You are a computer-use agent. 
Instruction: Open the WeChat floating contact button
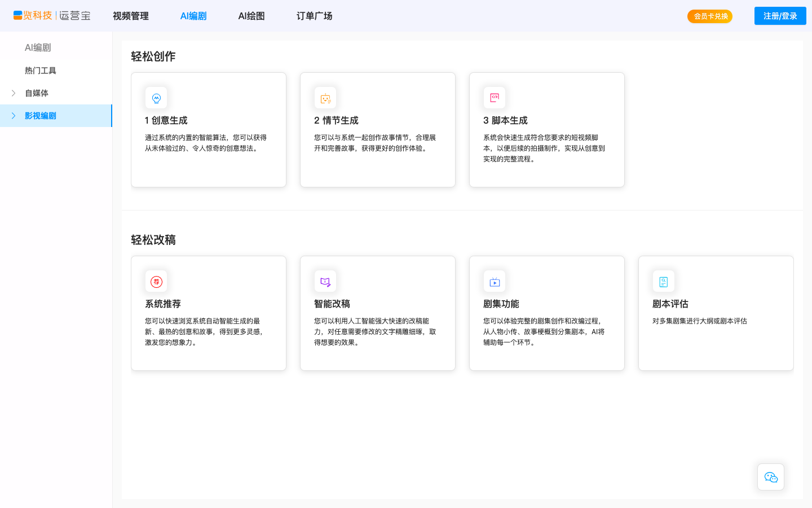771,478
